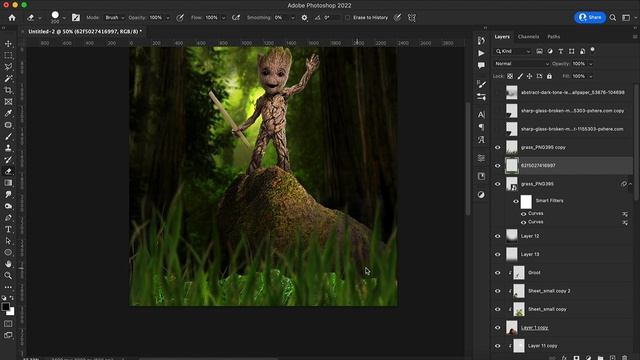The height and width of the screenshot is (360, 640).
Task: Open the layer Opacity dropdown in Layers panel
Action: 591,64
